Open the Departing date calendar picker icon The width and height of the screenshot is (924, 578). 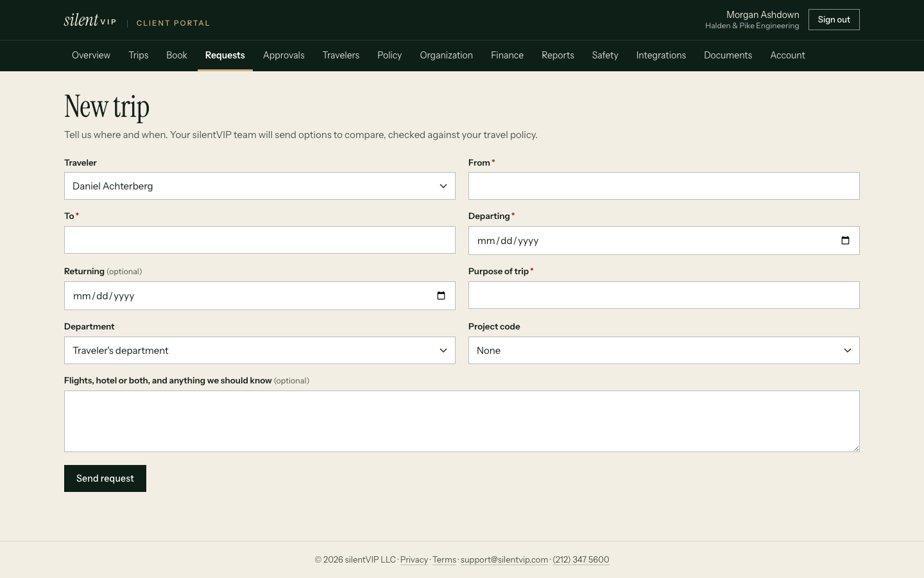(x=845, y=240)
